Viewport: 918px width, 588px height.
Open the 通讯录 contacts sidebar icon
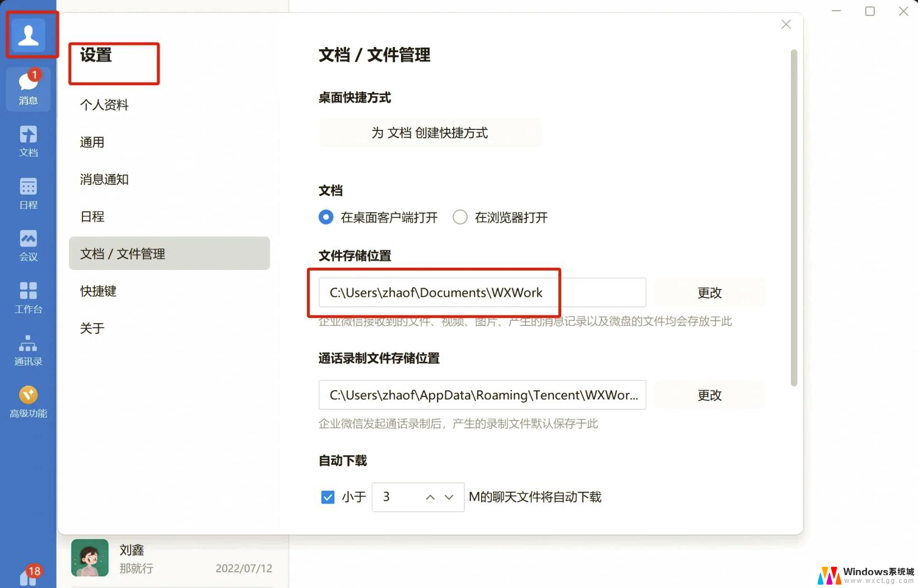[x=29, y=349]
